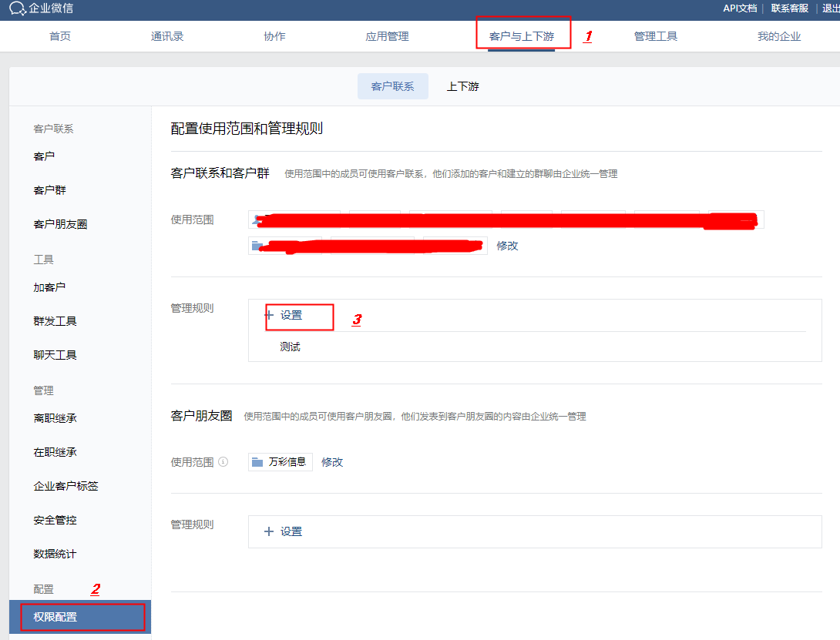840x640 pixels.
Task: Select the 客户联系 tab
Action: point(392,86)
